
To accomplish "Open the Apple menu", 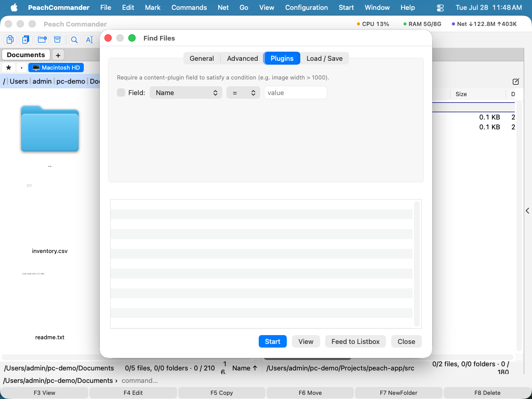I will click(x=14, y=7).
